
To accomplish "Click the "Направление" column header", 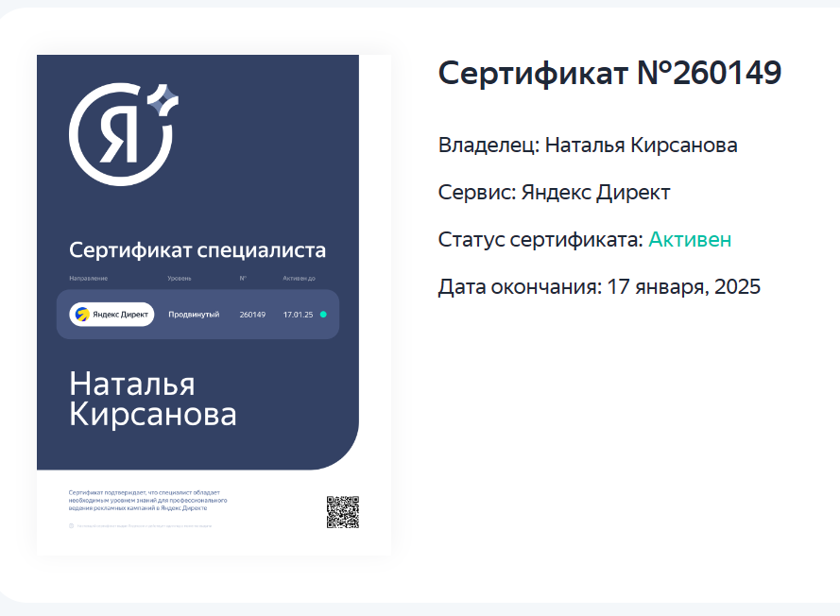I will tap(88, 279).
